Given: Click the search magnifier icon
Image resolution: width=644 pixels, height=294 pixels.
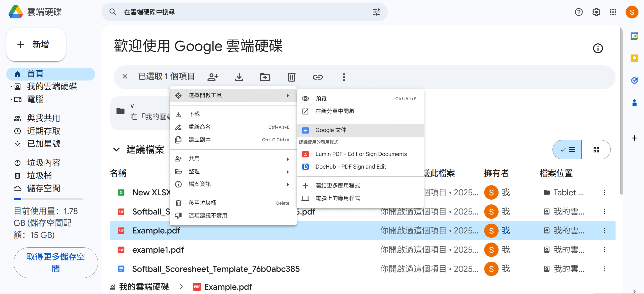Looking at the screenshot, I should point(113,12).
